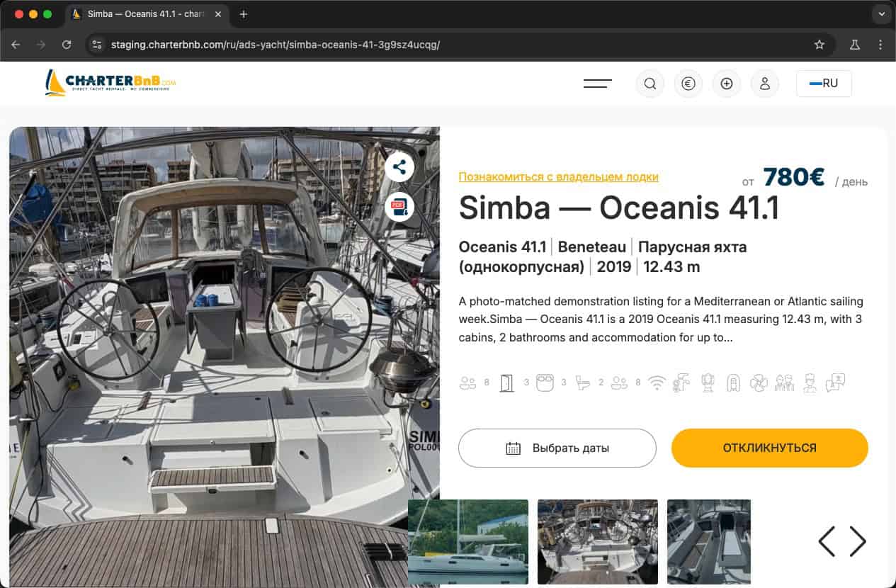Click the dinghy tender amenity icon
This screenshot has width=896, height=588.
point(733,383)
